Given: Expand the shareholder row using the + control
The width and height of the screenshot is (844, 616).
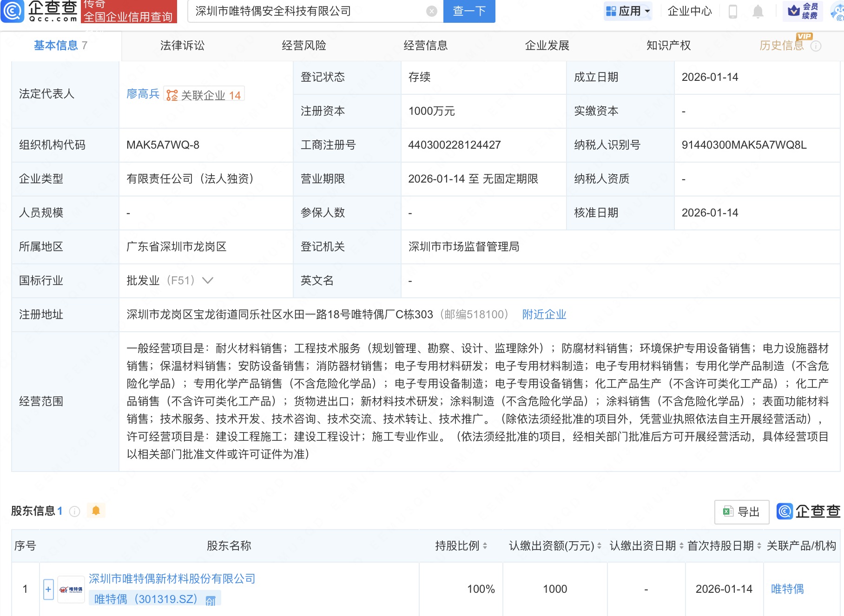Looking at the screenshot, I should coord(48,589).
